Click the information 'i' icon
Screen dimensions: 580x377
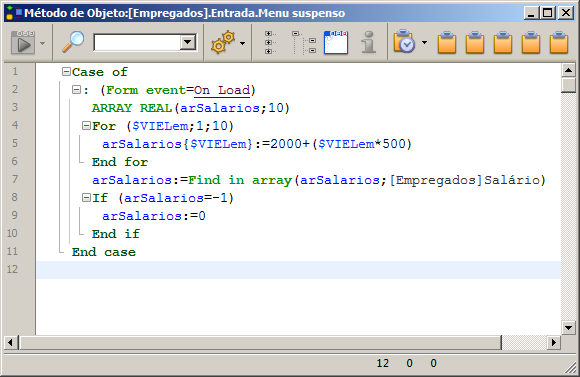(368, 42)
